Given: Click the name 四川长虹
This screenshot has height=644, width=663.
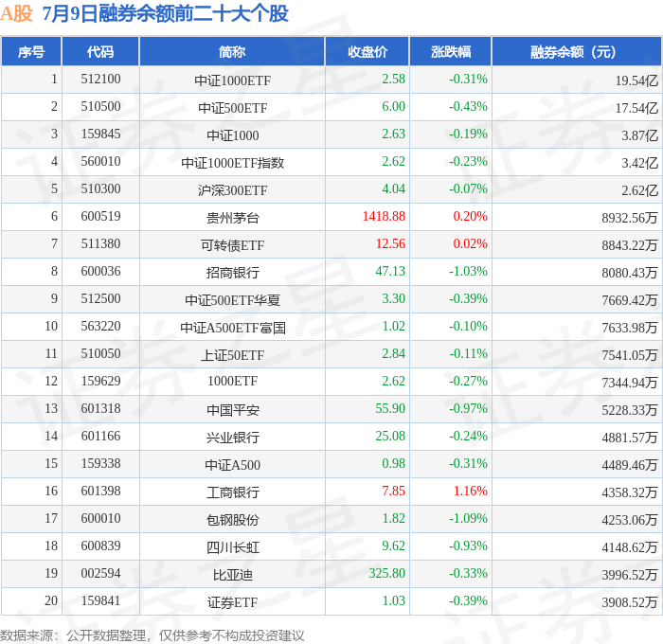Looking at the screenshot, I should 233,547.
